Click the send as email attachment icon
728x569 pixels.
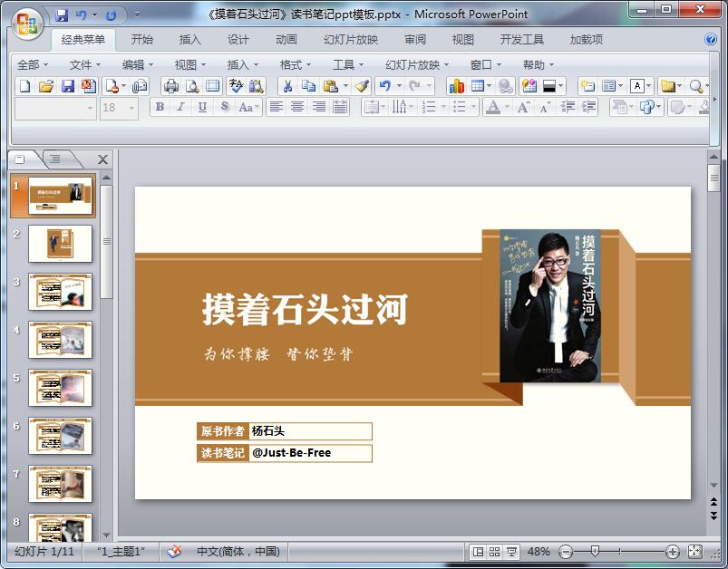pyautogui.click(x=140, y=86)
